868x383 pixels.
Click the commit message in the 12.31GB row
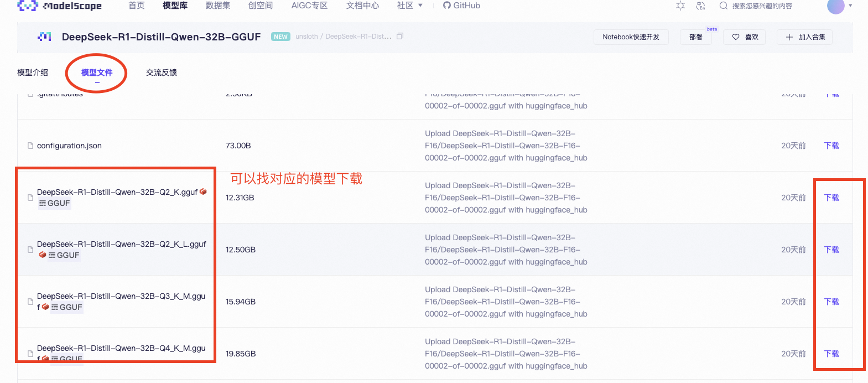506,198
